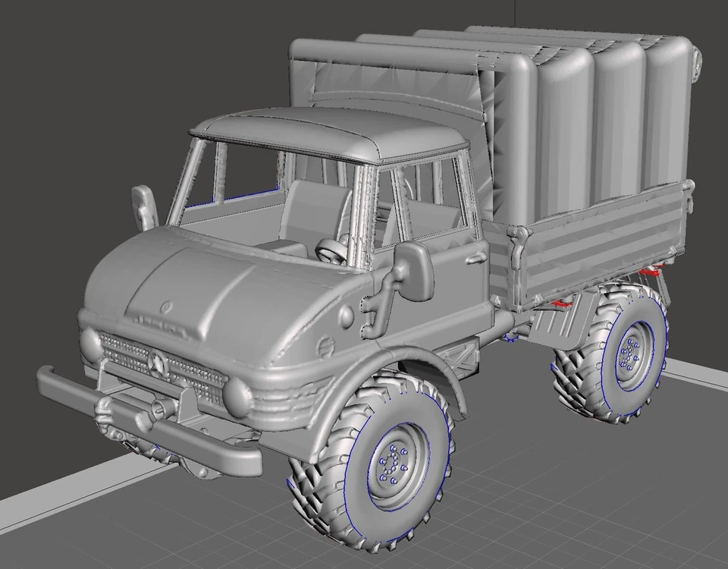Select the slatted cargo bed side panel
The image size is (728, 569).
coord(599,243)
